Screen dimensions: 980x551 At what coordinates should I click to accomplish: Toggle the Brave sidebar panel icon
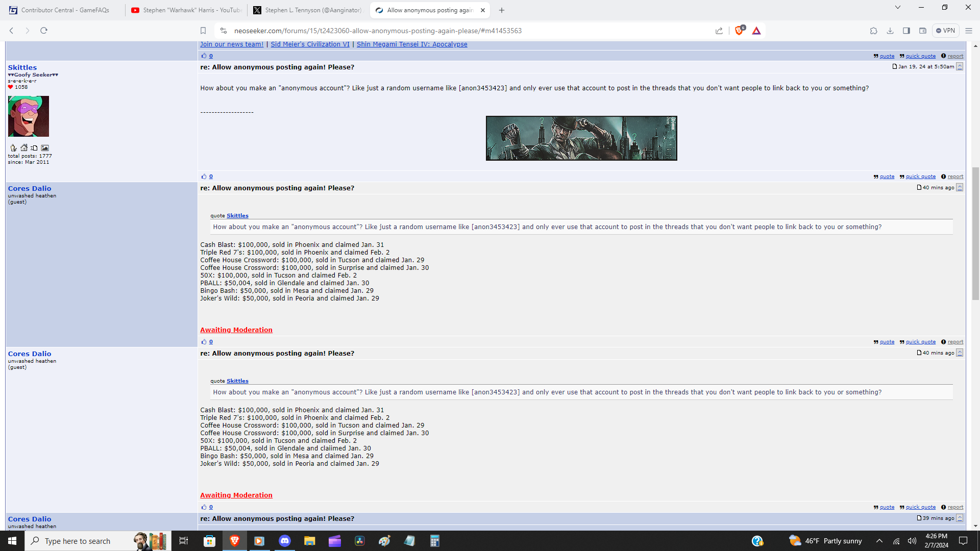point(906,31)
